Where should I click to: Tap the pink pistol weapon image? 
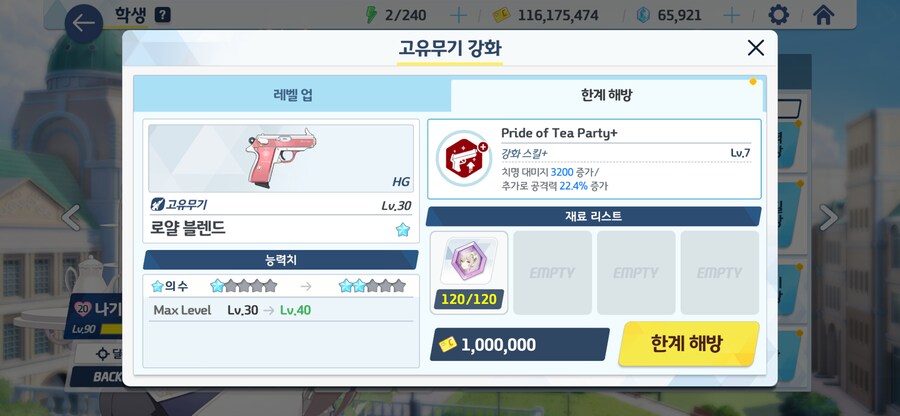tap(281, 157)
